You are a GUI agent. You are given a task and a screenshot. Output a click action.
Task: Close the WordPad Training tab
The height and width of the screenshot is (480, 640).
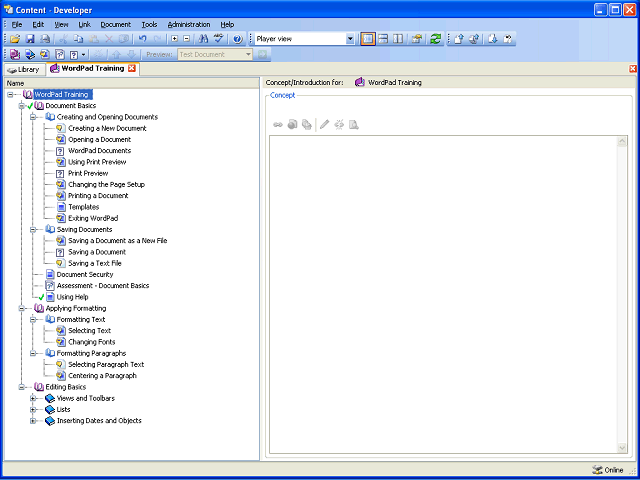[x=132, y=69]
